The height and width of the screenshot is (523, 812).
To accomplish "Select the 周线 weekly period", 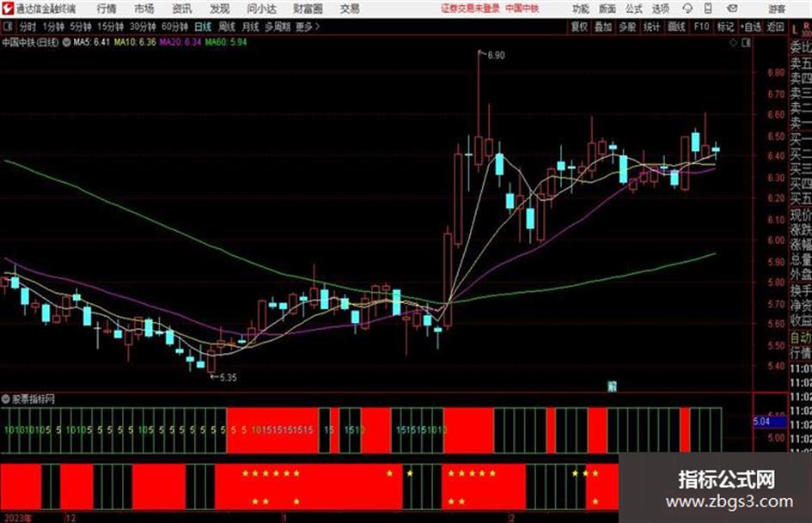I will (227, 27).
